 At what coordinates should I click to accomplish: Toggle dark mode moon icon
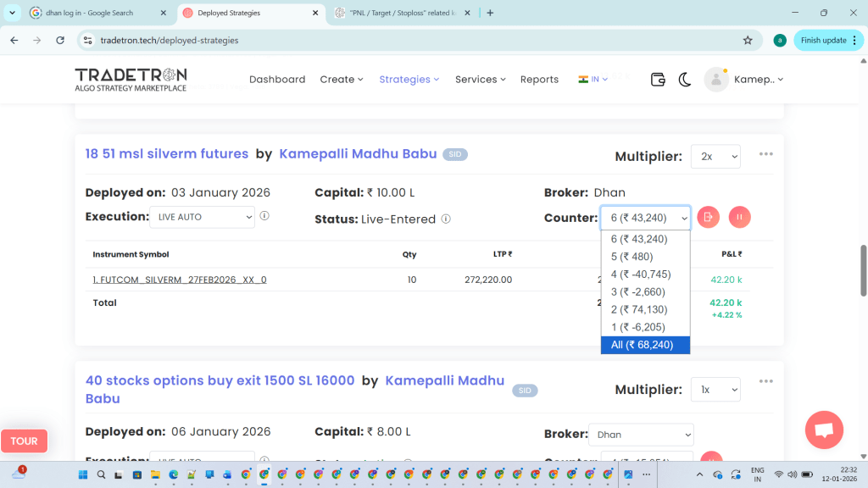coord(685,80)
